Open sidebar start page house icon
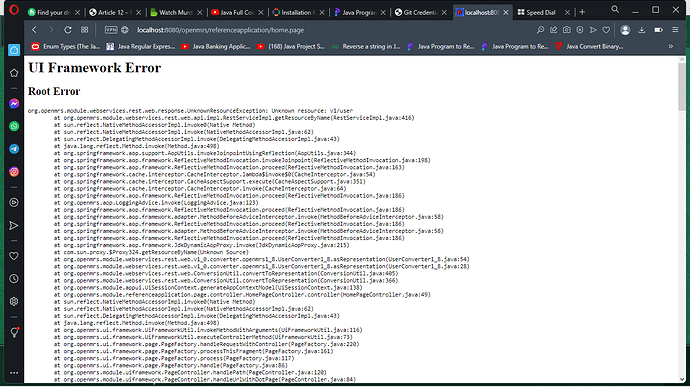This screenshot has width=690, height=387. tap(14, 73)
